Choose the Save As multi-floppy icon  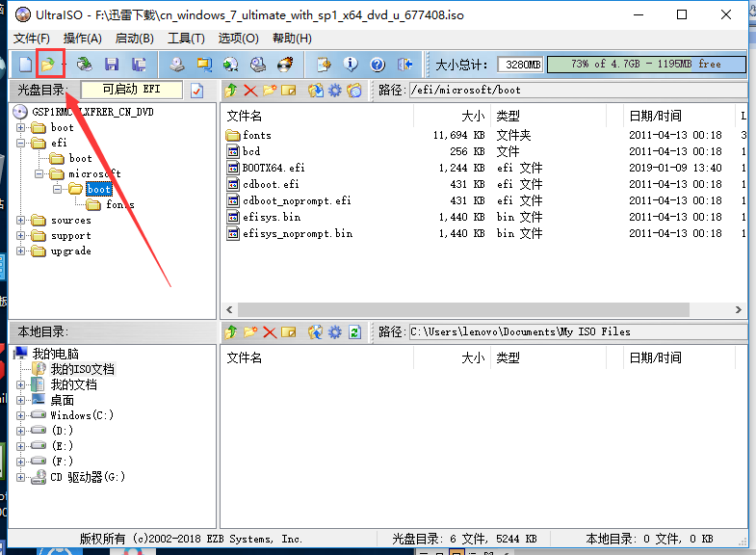[x=139, y=65]
